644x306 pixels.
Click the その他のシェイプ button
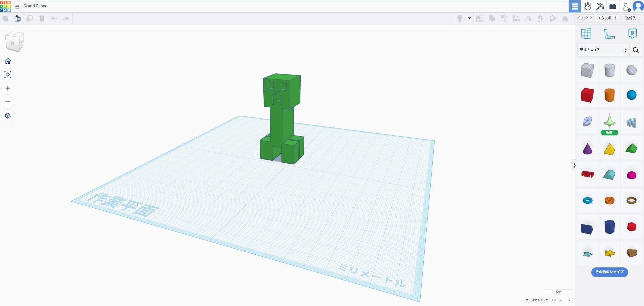point(609,272)
